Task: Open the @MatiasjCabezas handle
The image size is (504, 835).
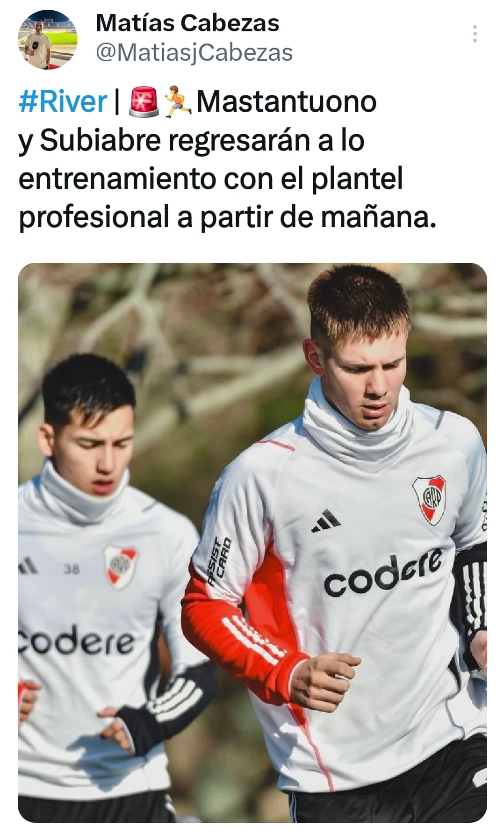Action: [x=194, y=52]
